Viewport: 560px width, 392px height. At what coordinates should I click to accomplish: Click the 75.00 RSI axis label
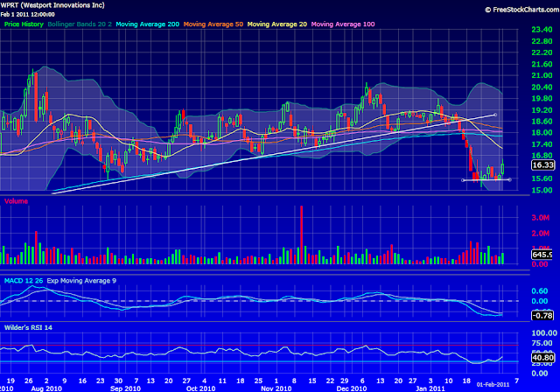[542, 343]
